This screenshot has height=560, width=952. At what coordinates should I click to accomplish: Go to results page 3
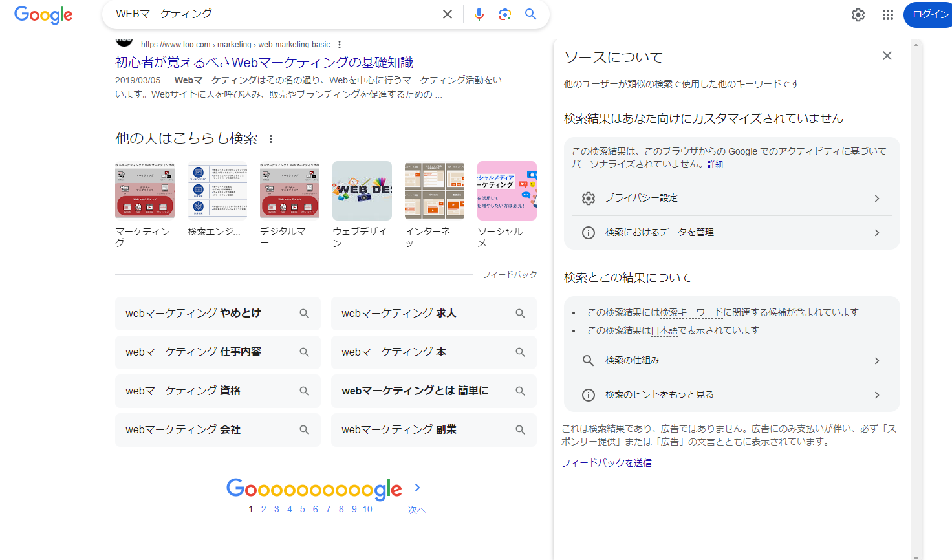(x=277, y=509)
